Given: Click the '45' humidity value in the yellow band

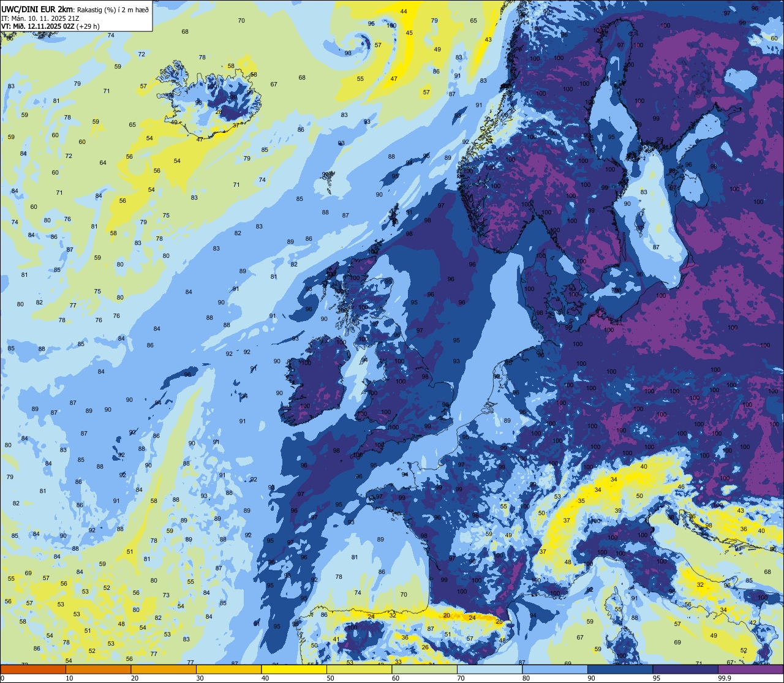Looking at the screenshot, I should 409,33.
